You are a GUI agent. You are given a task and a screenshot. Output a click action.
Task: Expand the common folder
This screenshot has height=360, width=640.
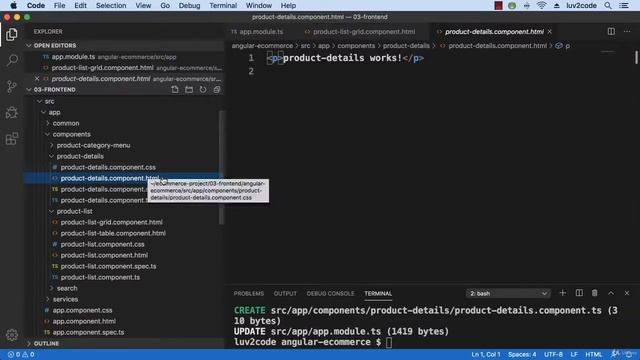[x=47, y=123]
